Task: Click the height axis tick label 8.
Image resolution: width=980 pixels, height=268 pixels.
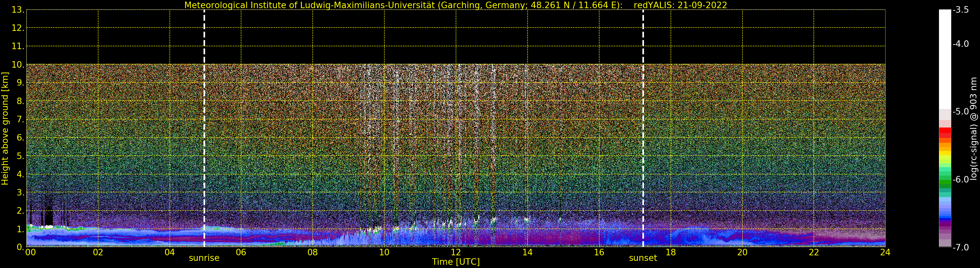Action: click(x=20, y=101)
